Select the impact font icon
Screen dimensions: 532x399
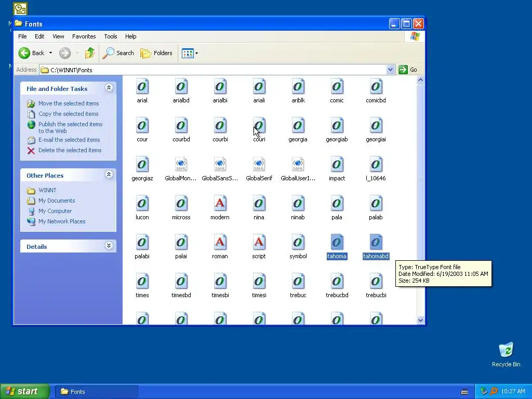pyautogui.click(x=337, y=165)
